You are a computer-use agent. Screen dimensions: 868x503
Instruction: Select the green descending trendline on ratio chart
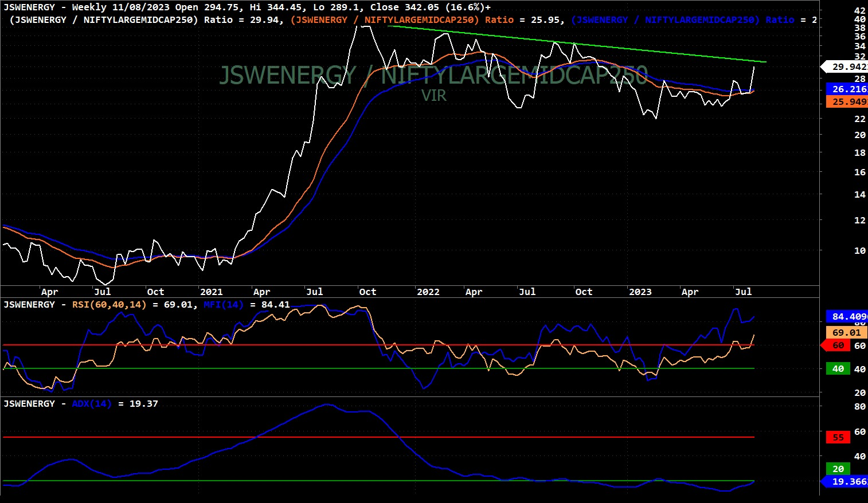577,44
